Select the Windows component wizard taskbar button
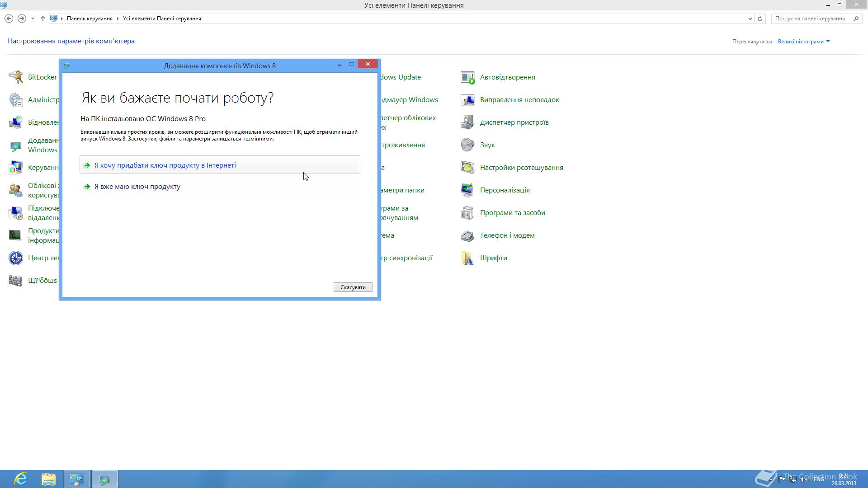 (x=105, y=479)
